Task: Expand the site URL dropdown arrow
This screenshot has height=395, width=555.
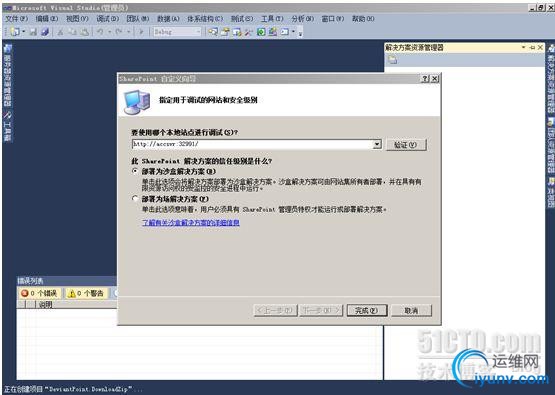Action: pos(377,144)
